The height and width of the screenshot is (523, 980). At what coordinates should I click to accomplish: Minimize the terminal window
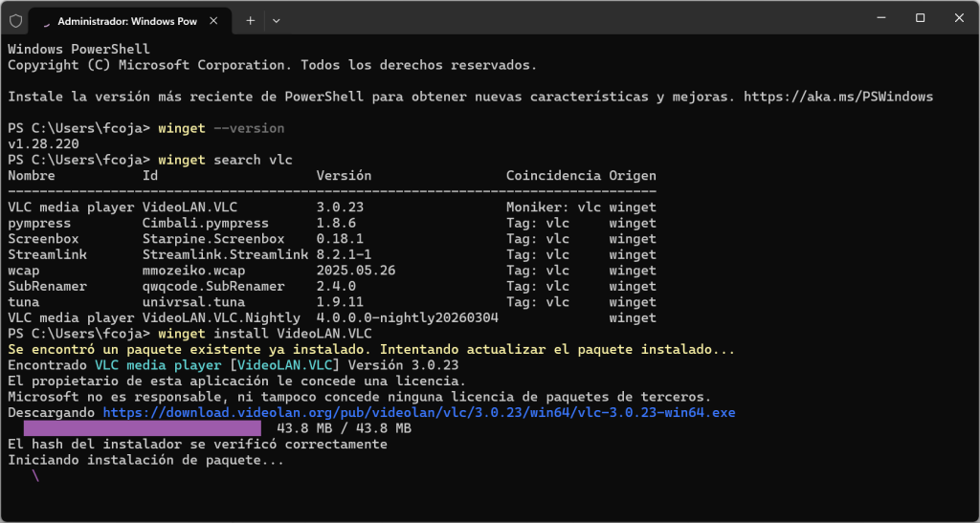pyautogui.click(x=879, y=18)
